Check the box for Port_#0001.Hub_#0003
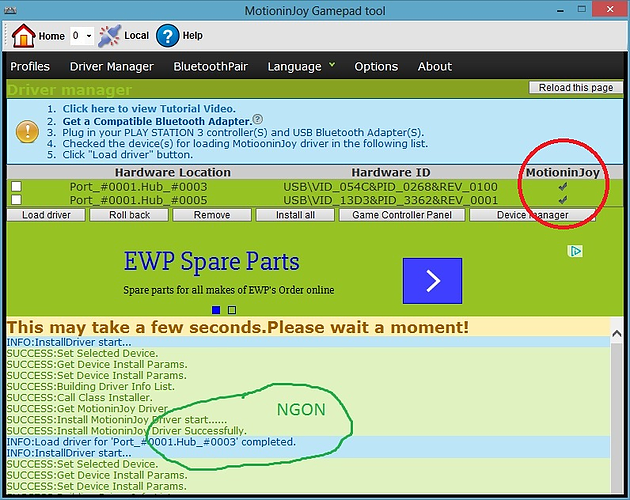This screenshot has height=500, width=630. (x=16, y=187)
